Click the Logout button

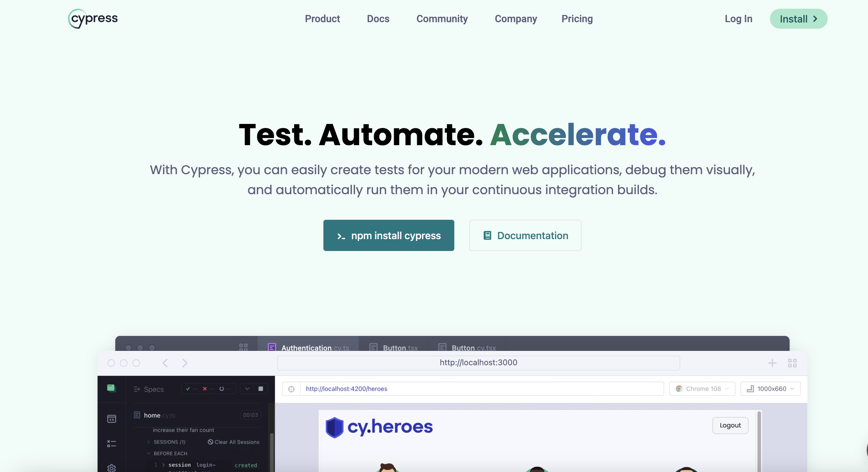pos(730,425)
